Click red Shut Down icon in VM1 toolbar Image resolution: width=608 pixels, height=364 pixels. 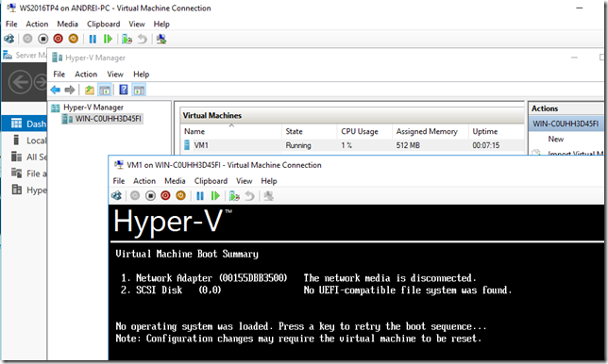(165, 196)
